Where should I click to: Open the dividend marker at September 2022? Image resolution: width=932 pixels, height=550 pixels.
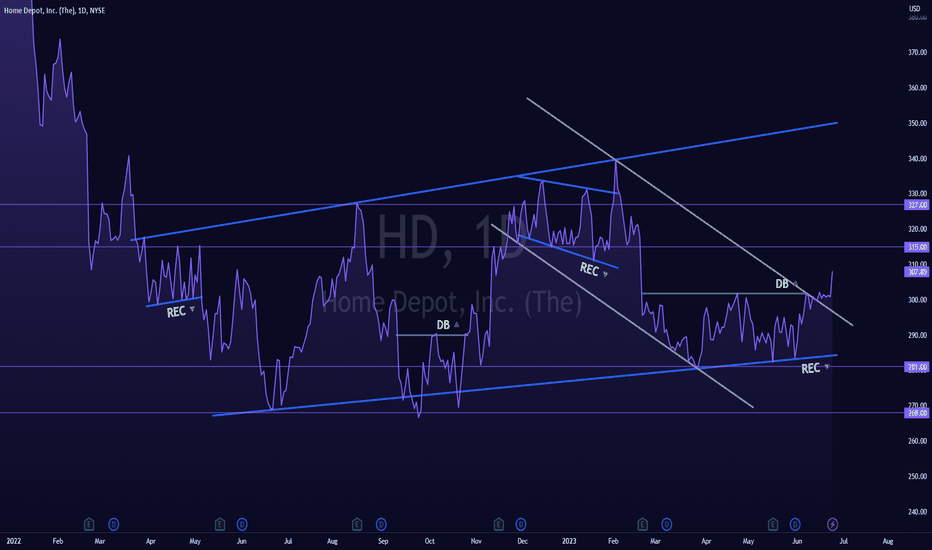click(x=381, y=524)
